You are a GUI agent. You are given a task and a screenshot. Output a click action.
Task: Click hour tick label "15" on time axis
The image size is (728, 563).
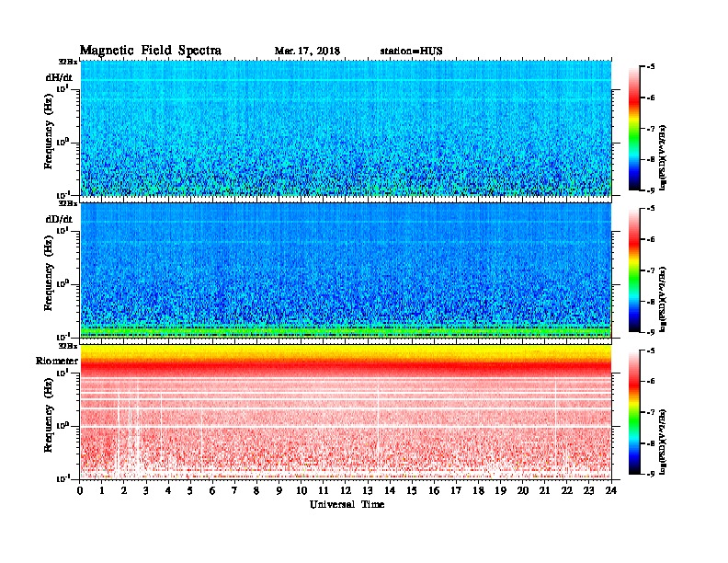[x=413, y=490]
